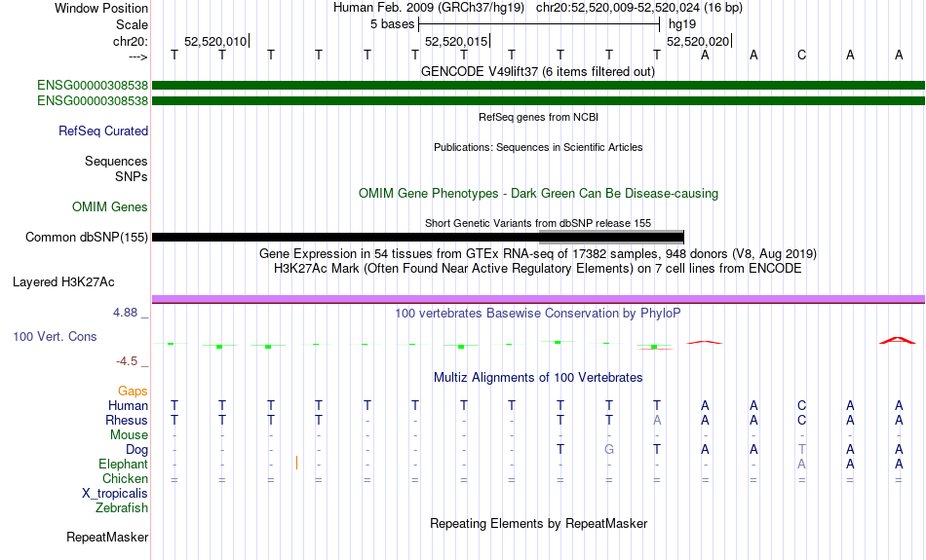Image resolution: width=926 pixels, height=560 pixels.
Task: Open 100 vertebrates Basewise Conservation by PhyloP title
Action: click(x=538, y=314)
